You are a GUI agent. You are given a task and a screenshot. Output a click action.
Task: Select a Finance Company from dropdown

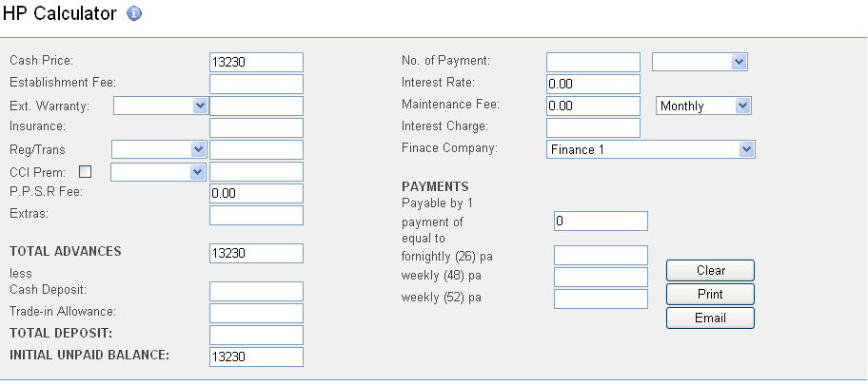click(x=651, y=149)
